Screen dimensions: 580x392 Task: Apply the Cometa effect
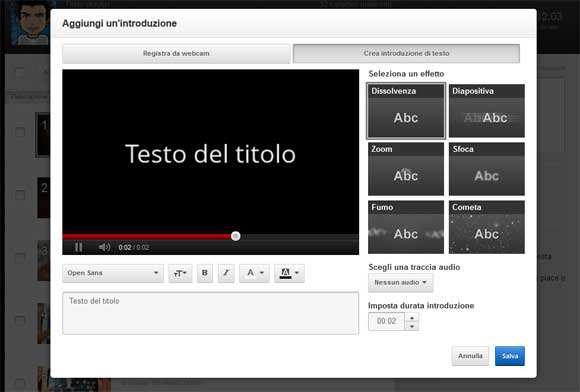coord(487,227)
